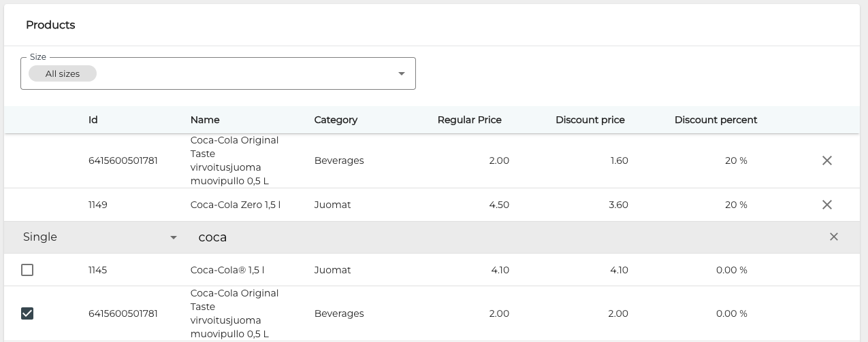This screenshot has height=342, width=868.
Task: Remove Coca-Cola Original Taste discounted row
Action: pos(826,160)
